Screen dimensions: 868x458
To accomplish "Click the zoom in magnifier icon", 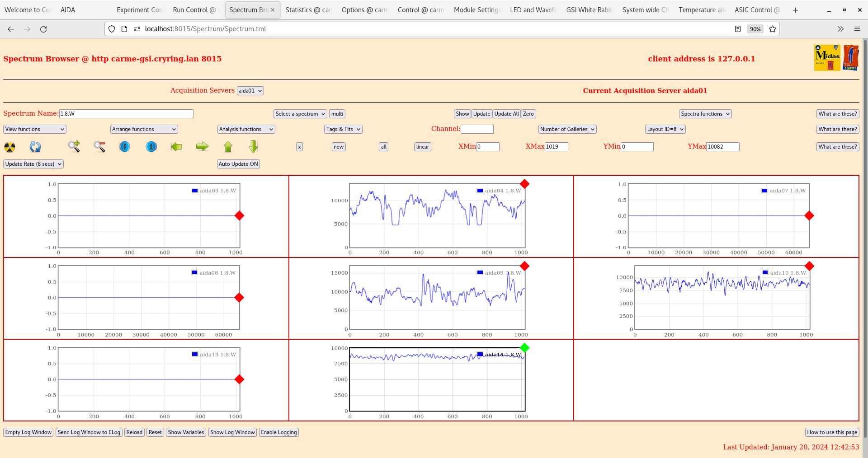I will click(74, 146).
